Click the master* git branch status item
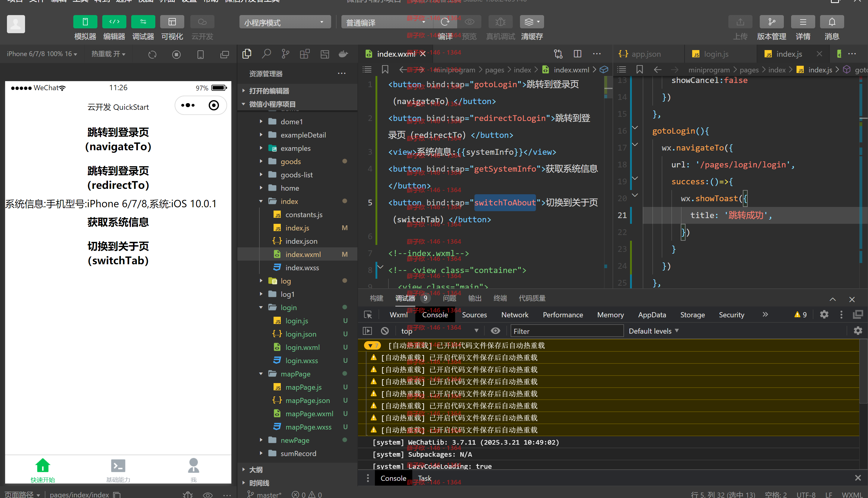Image resolution: width=868 pixels, height=498 pixels. coord(265,494)
